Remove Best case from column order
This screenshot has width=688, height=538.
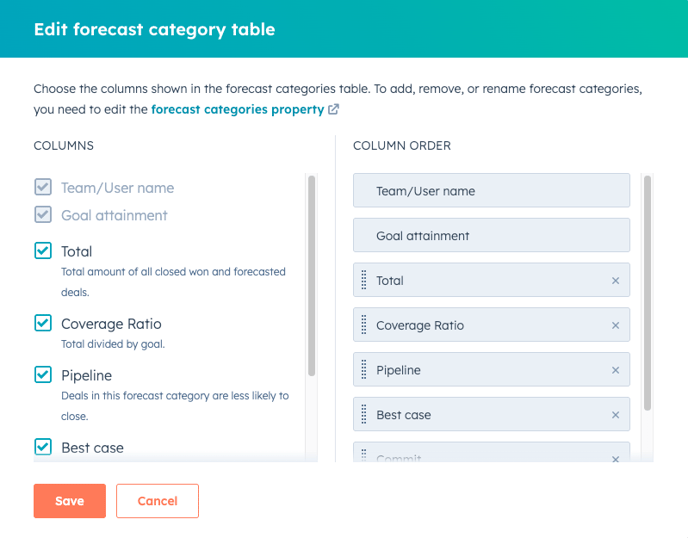[x=615, y=415]
